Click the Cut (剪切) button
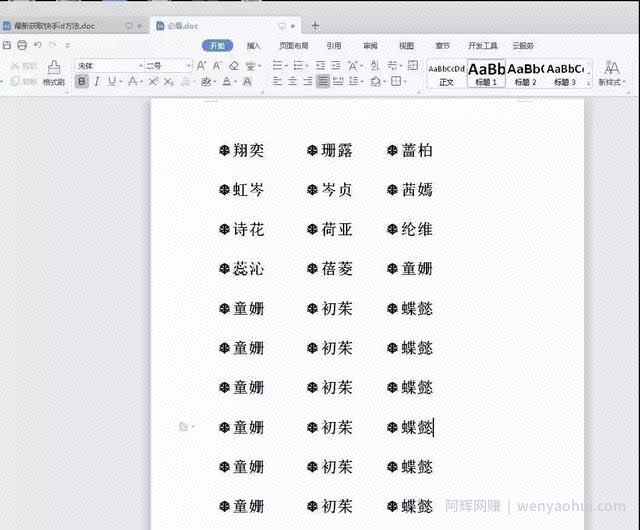640x530 pixels. [24, 66]
